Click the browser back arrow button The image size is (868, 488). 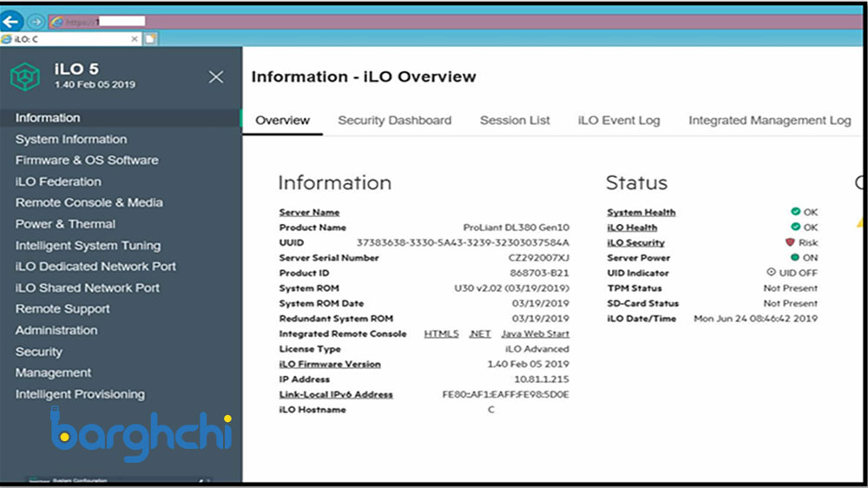[12, 22]
